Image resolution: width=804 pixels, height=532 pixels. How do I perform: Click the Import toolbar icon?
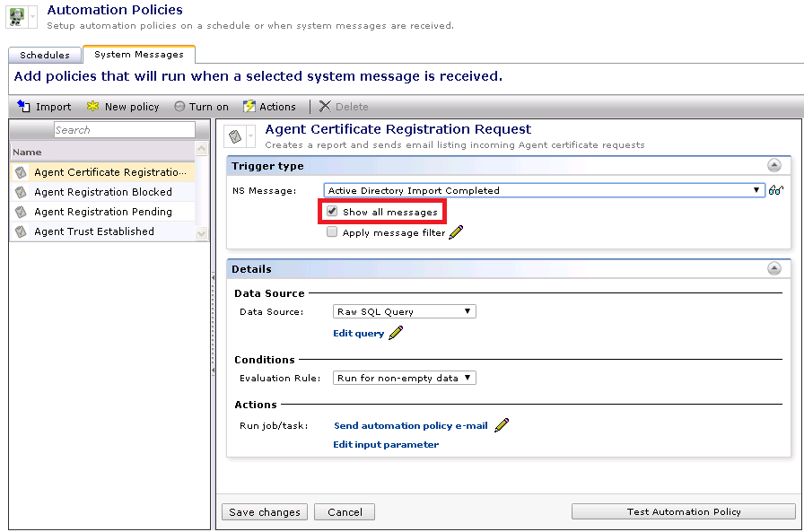[24, 107]
